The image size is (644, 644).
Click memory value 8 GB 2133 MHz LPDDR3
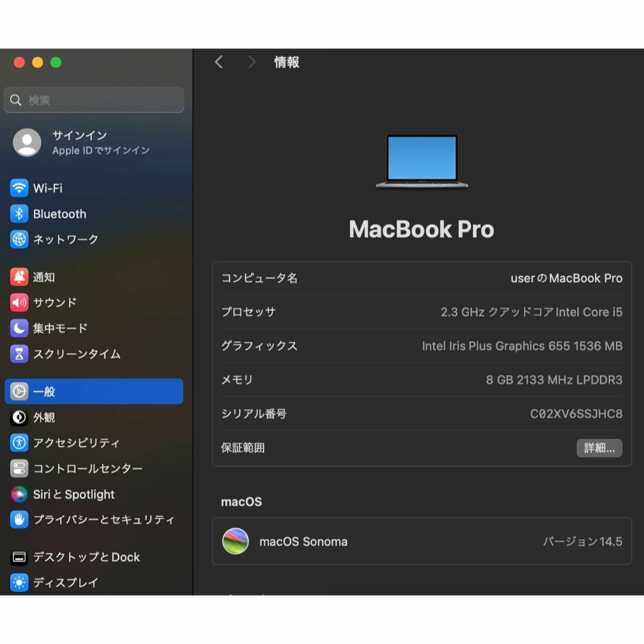coord(554,380)
